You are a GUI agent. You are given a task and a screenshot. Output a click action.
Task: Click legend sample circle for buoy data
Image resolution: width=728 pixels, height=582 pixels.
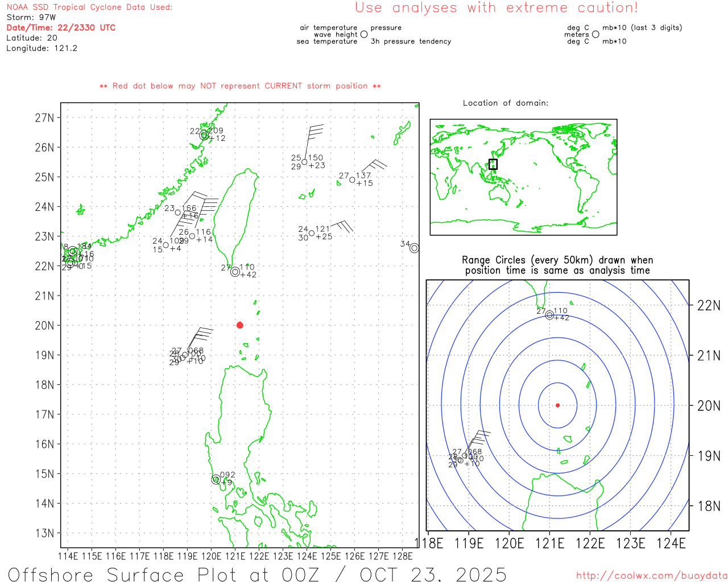364,34
